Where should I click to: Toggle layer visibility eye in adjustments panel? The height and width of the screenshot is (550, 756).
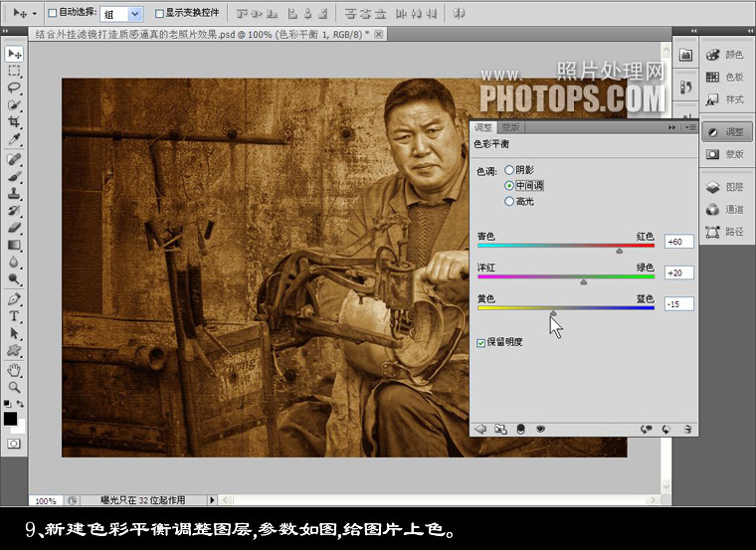(540, 429)
